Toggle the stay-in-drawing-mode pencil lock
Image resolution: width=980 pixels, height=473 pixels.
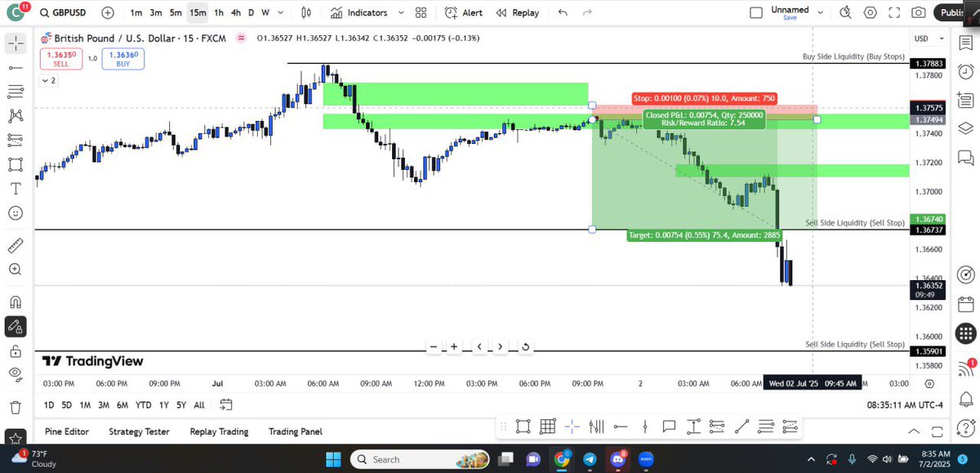[16, 327]
